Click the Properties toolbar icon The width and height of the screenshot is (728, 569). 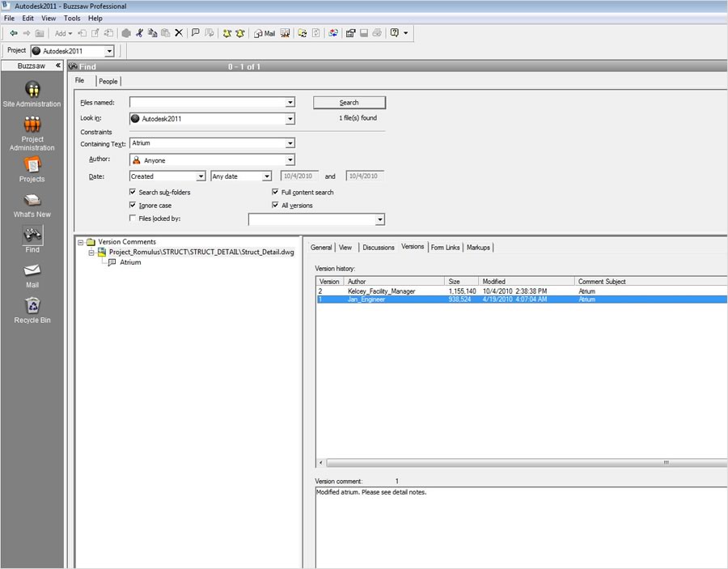tap(350, 33)
